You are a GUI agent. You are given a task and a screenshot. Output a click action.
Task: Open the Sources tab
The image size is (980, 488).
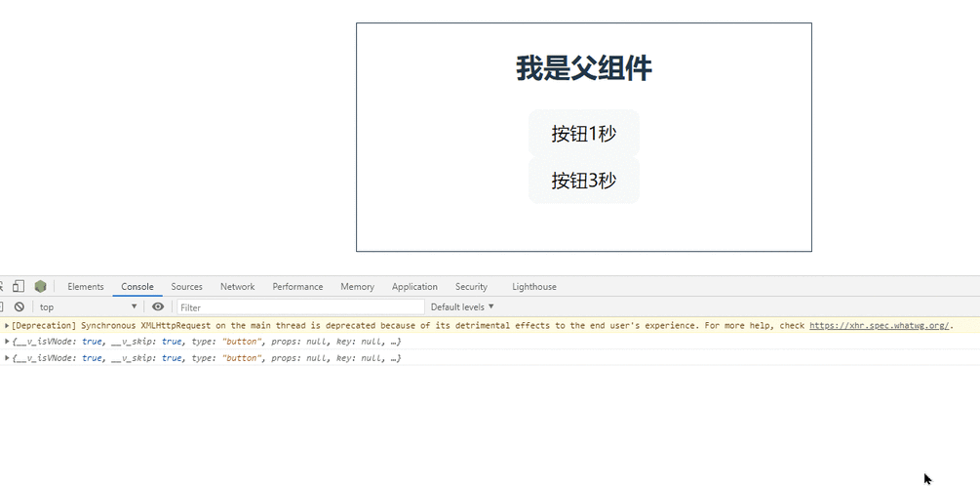click(187, 287)
